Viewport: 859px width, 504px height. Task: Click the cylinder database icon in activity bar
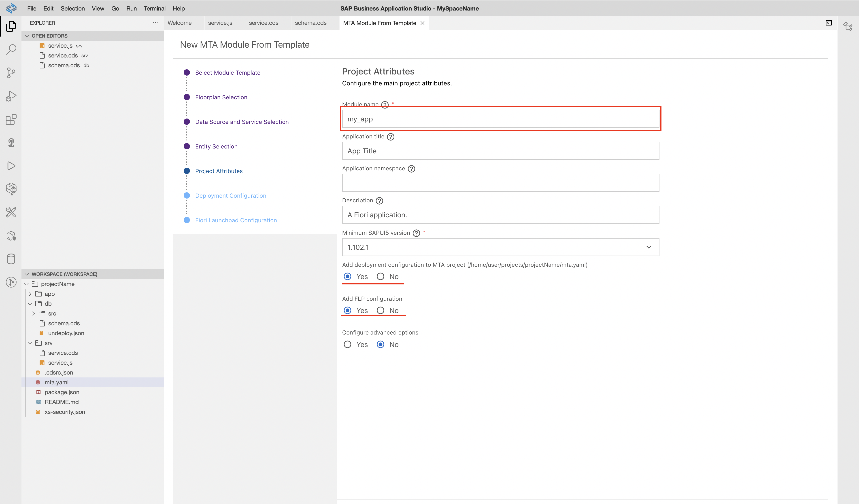[11, 259]
